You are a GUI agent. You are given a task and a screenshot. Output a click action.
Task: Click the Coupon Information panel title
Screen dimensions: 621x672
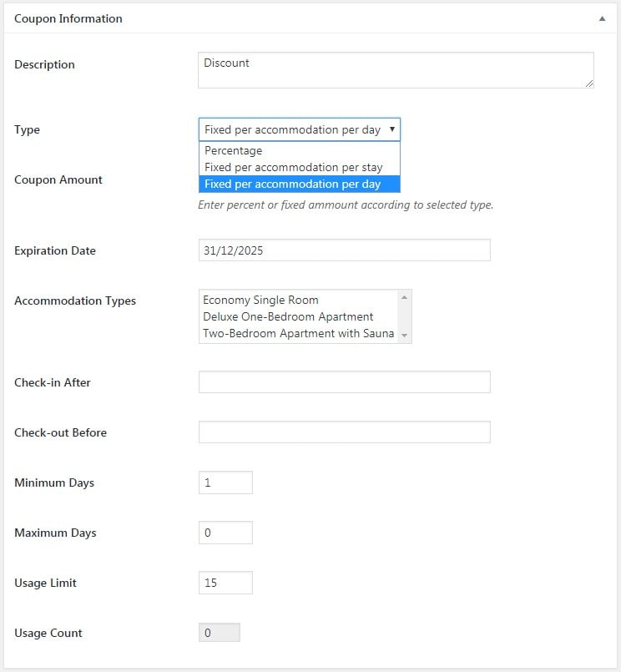68,18
